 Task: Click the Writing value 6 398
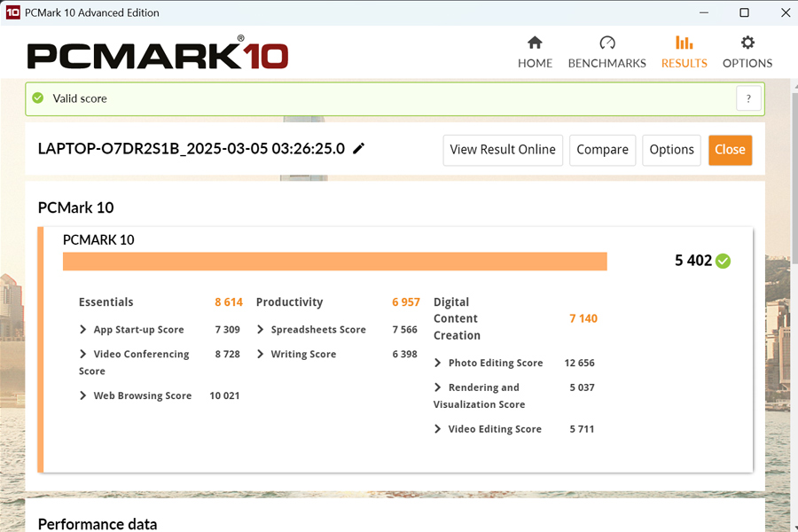click(404, 354)
